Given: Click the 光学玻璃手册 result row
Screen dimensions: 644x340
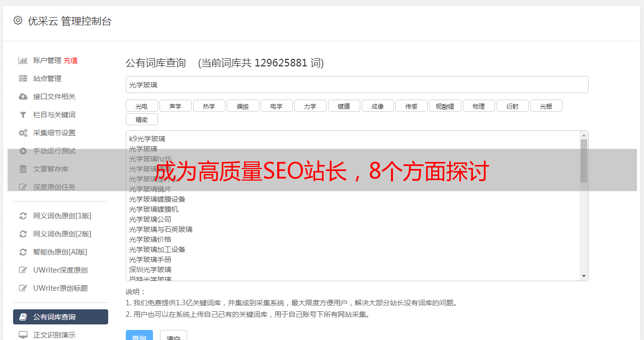Looking at the screenshot, I should click(x=150, y=260).
